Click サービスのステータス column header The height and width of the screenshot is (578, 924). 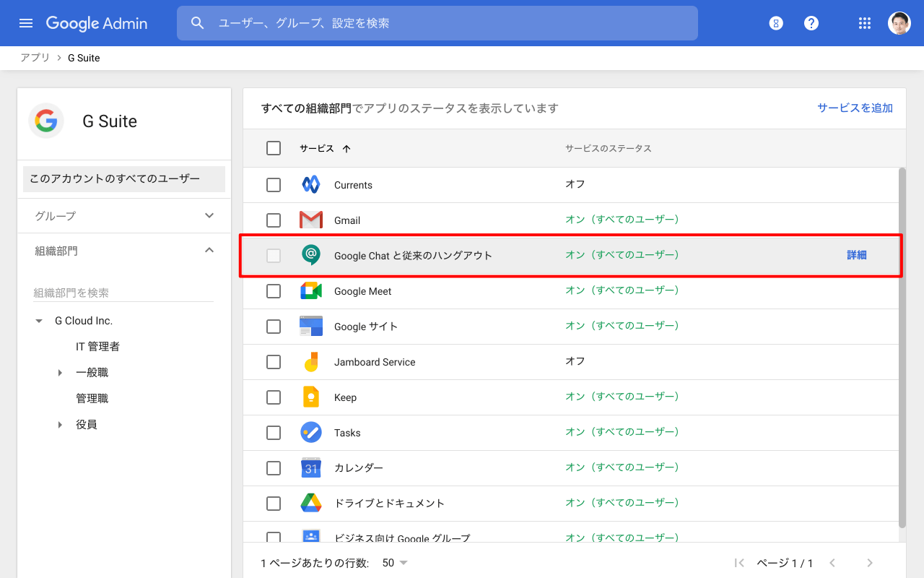click(609, 148)
